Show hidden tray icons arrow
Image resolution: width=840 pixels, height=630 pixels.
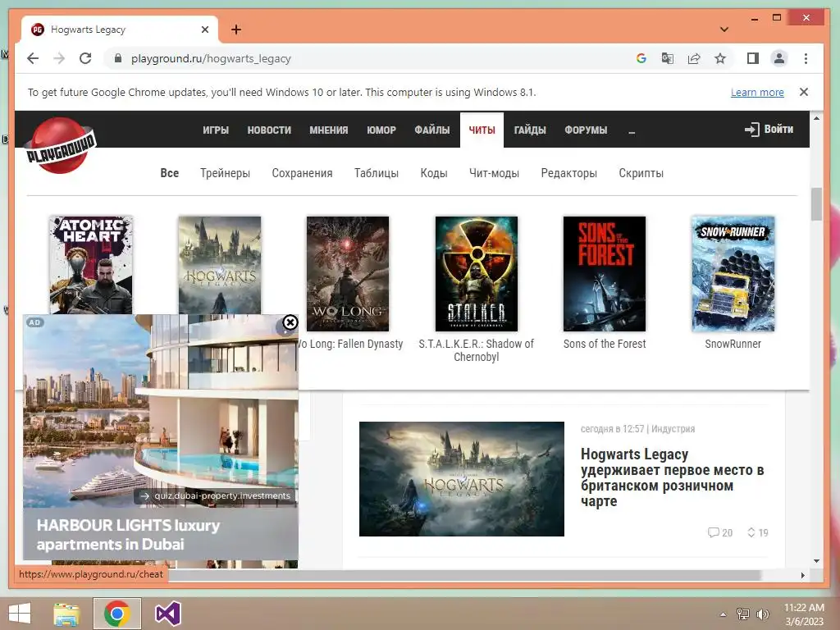[x=724, y=614]
